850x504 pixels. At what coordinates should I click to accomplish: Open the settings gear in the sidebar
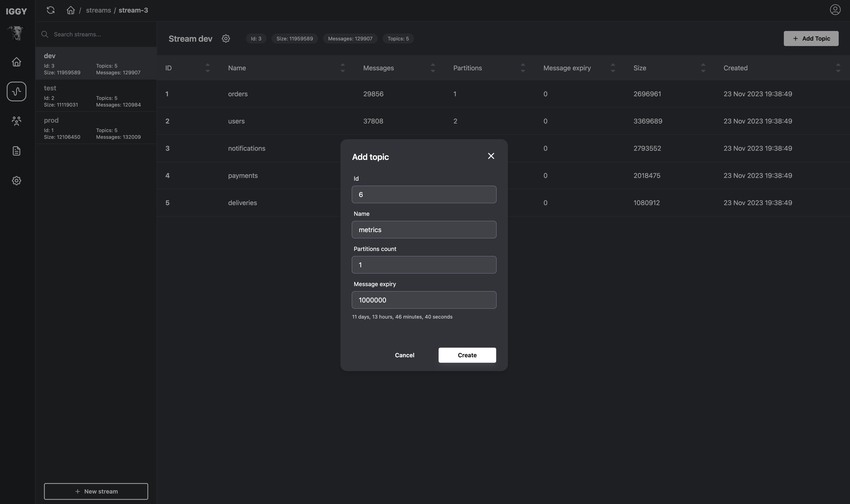16,180
